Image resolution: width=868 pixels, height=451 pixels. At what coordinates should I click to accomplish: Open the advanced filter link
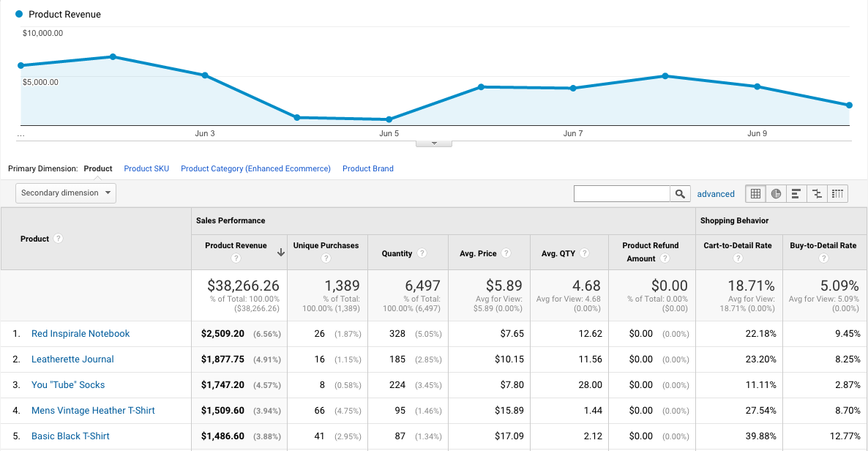tap(716, 194)
